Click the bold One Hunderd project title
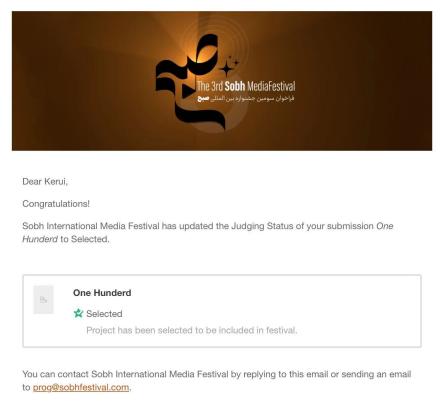Viewport: 446px width, 412px height. [x=102, y=293]
